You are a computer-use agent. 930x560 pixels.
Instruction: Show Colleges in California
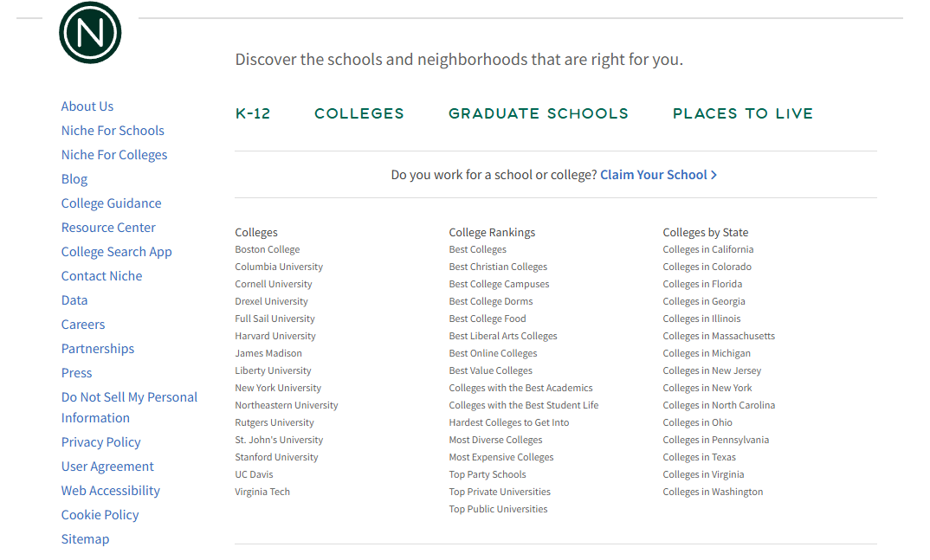[708, 249]
